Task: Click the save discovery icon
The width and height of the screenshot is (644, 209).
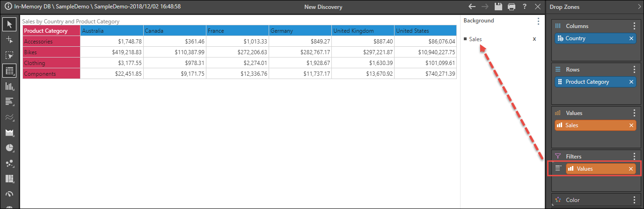Action: (498, 7)
